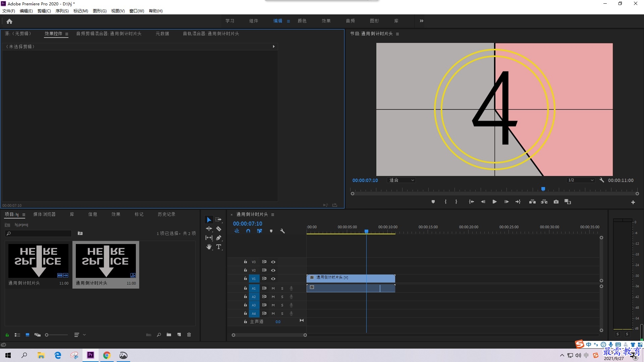Viewport: 644px width, 362px height.
Task: Open project panel menu
Action: (x=24, y=215)
